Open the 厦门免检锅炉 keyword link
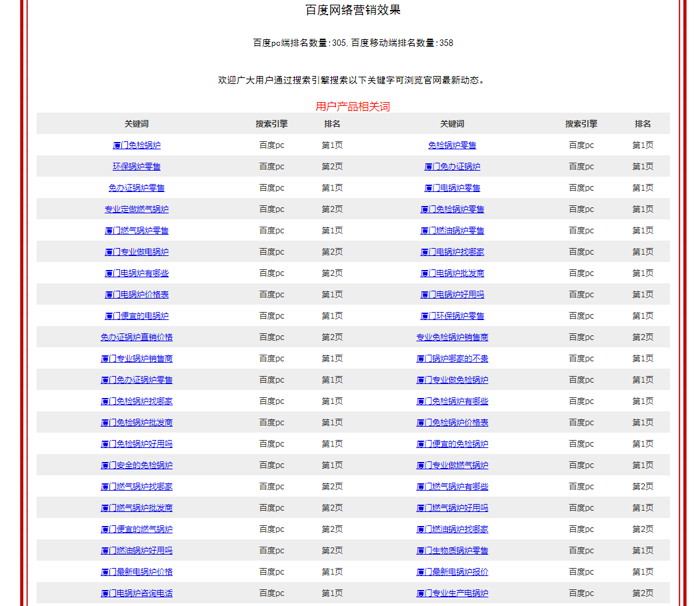The image size is (700, 606). click(x=136, y=145)
